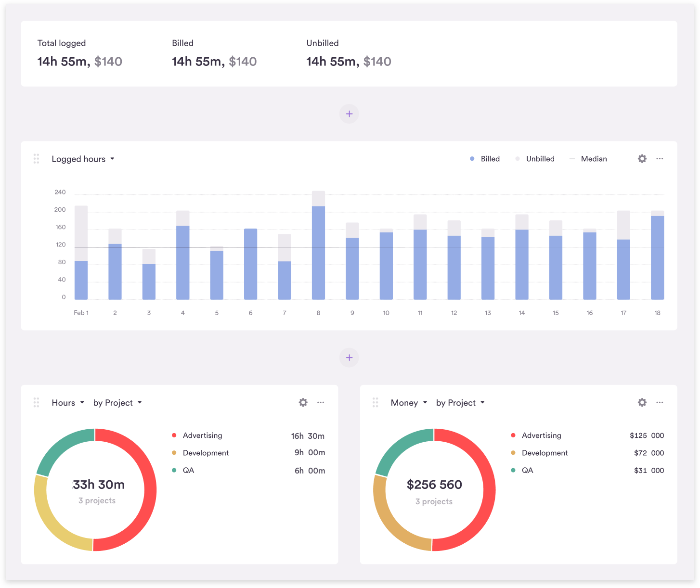The image size is (700, 588).
Task: Open ellipsis menu in Money by Project panel
Action: coord(660,402)
